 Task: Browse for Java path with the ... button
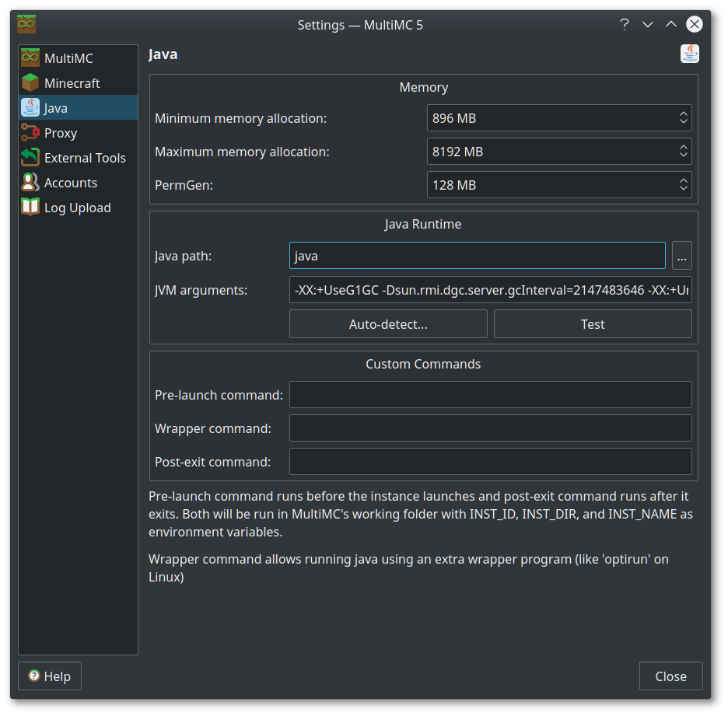pos(682,256)
